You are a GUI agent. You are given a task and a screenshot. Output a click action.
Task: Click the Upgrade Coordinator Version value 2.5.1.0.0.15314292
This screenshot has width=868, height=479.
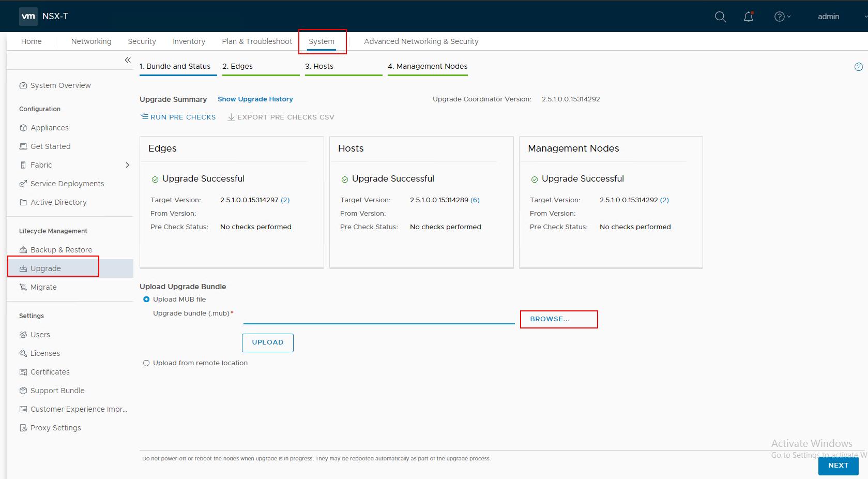pyautogui.click(x=571, y=99)
